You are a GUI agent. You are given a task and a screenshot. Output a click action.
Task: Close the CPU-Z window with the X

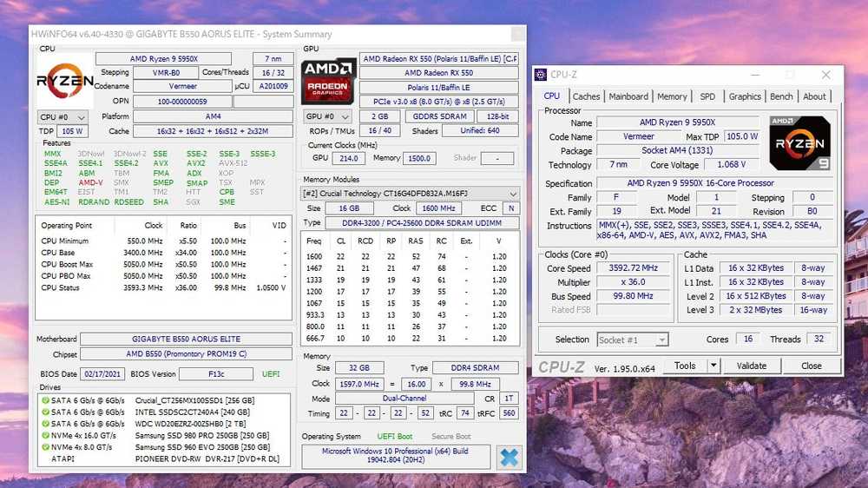pyautogui.click(x=826, y=74)
